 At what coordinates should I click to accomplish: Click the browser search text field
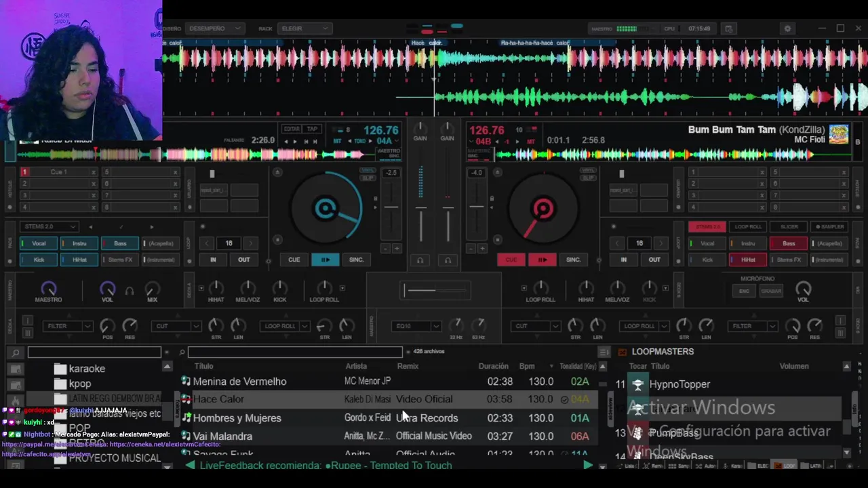pos(295,352)
